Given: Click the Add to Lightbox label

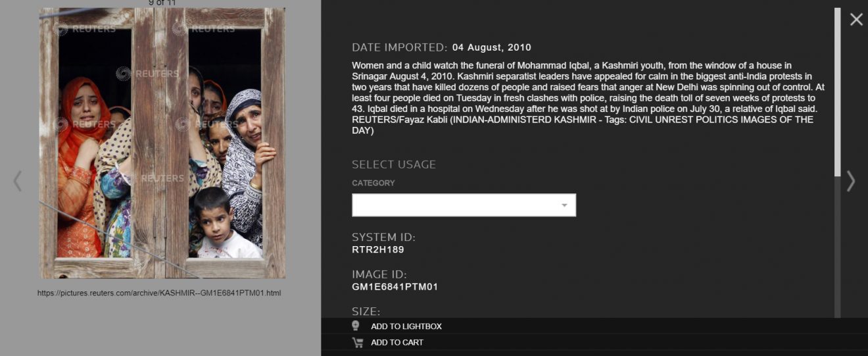Looking at the screenshot, I should pos(406,326).
